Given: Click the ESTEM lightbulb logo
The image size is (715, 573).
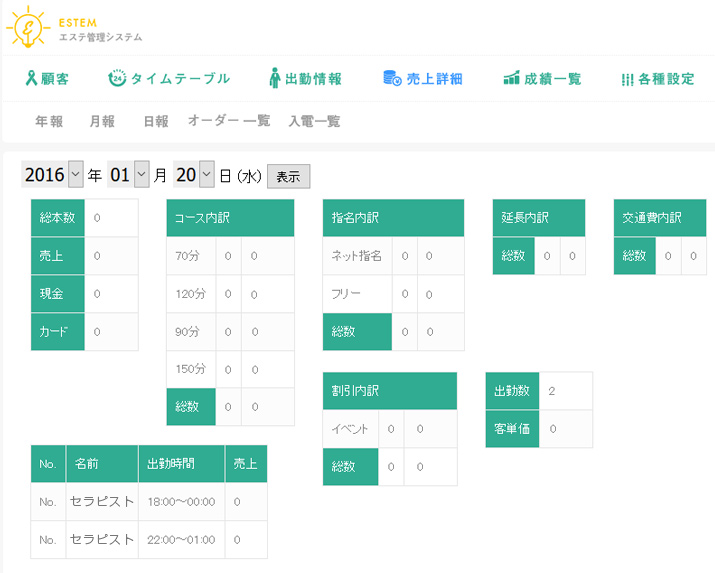Looking at the screenshot, I should click(x=26, y=29).
